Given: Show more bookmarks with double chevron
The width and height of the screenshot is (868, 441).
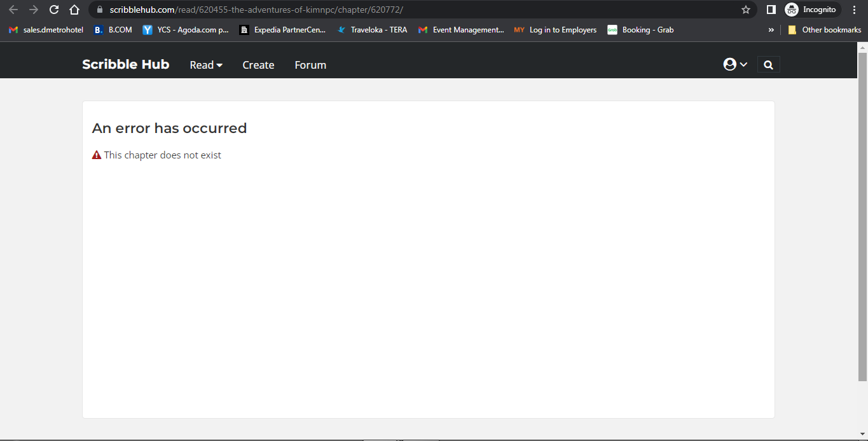Looking at the screenshot, I should (771, 30).
